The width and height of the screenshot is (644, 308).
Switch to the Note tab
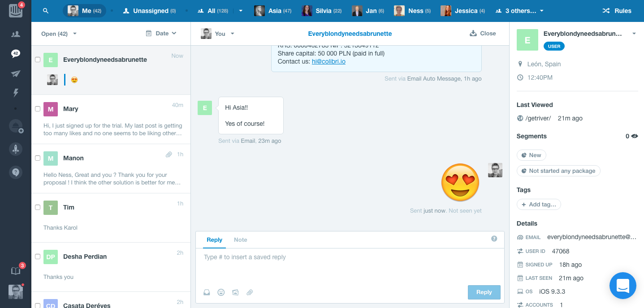point(240,240)
